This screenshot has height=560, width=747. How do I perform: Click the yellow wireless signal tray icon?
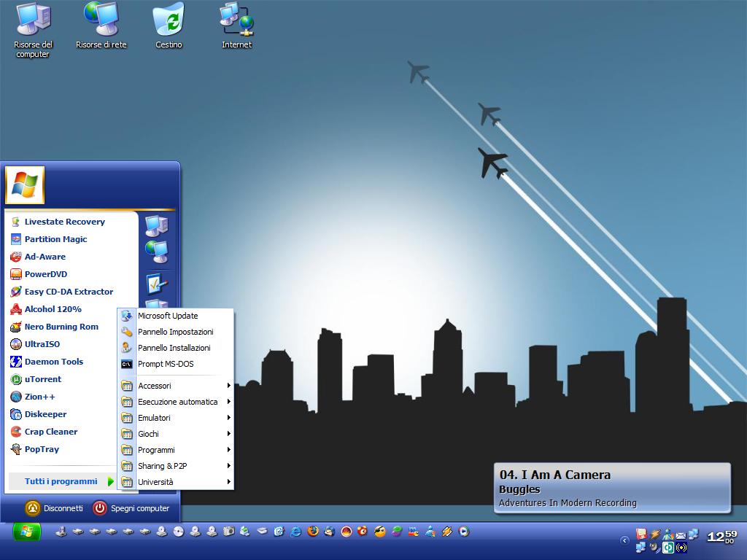tap(681, 548)
